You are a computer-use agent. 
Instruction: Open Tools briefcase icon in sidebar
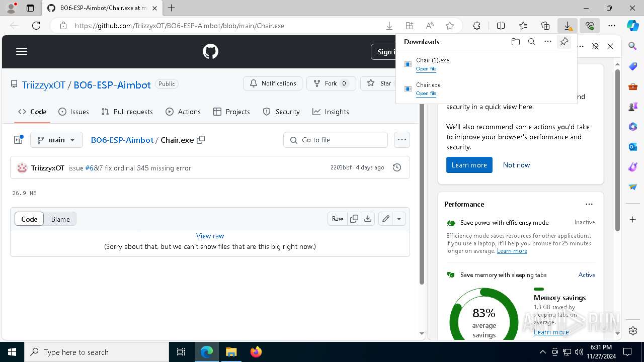tap(633, 86)
